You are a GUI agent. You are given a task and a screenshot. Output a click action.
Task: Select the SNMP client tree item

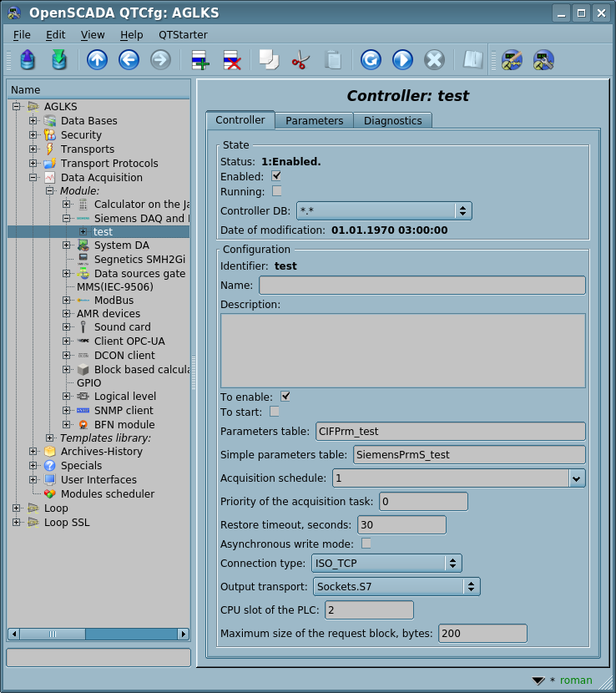pyautogui.click(x=124, y=410)
